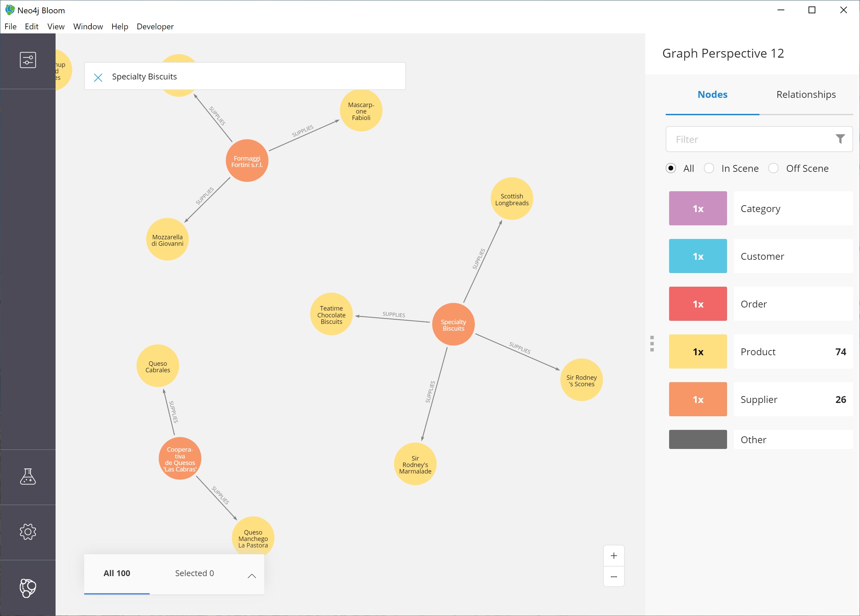Click the red Order color swatch
The image size is (860, 616).
coord(698,304)
